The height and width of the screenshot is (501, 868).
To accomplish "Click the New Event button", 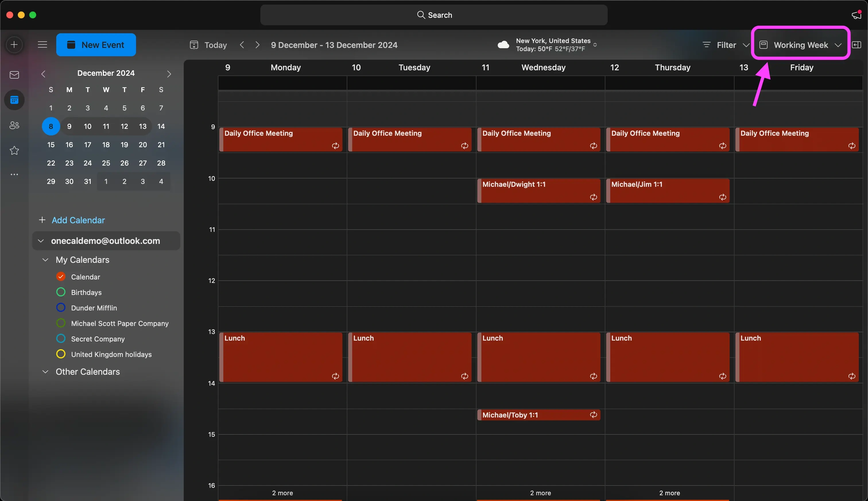I will 96,45.
